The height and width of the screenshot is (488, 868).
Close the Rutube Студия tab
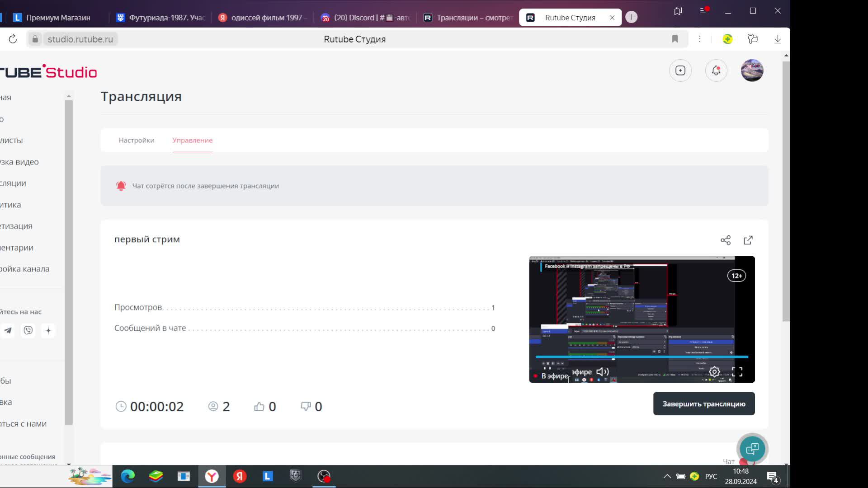(612, 18)
